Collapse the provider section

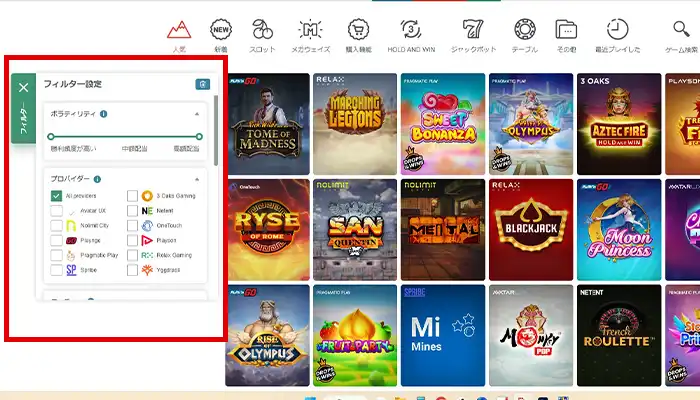tap(197, 179)
